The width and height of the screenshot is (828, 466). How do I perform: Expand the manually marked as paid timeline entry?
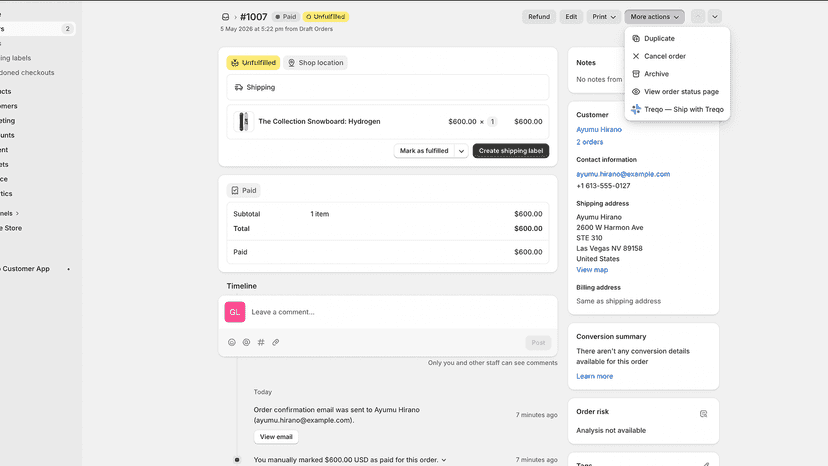click(444, 460)
